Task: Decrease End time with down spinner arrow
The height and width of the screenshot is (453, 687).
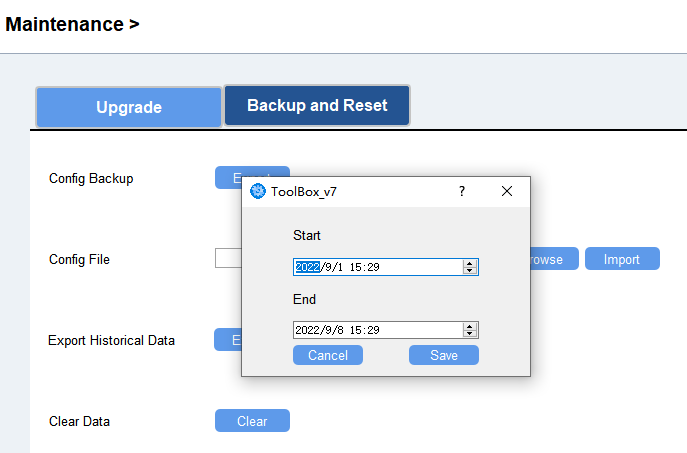Action: click(x=469, y=334)
